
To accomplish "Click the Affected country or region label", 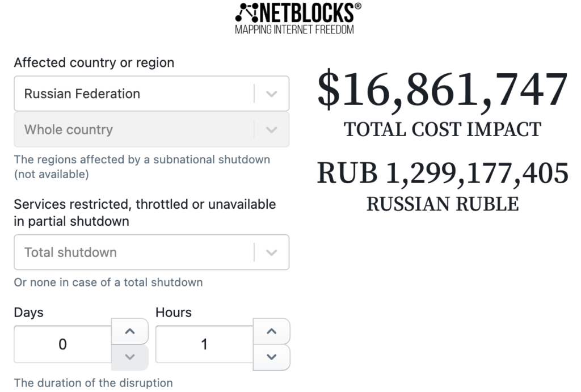I will coord(94,62).
